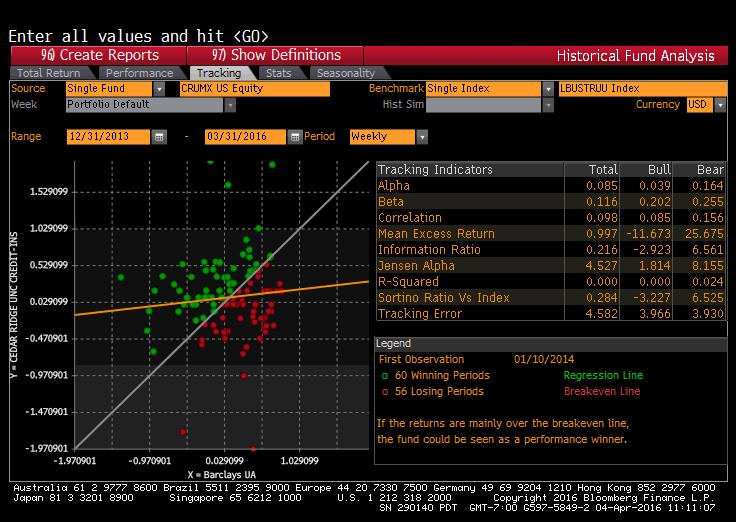This screenshot has width=736, height=522.
Task: Click the Tracking Indicators header
Action: tap(435, 170)
